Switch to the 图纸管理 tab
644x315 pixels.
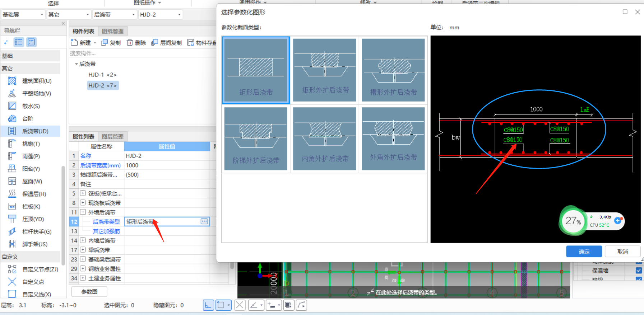click(112, 31)
